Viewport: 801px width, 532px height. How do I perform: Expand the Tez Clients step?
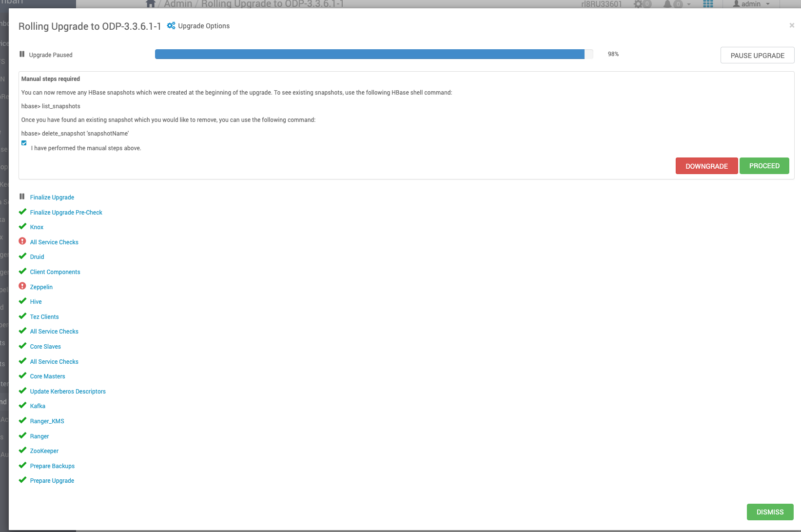[44, 317]
